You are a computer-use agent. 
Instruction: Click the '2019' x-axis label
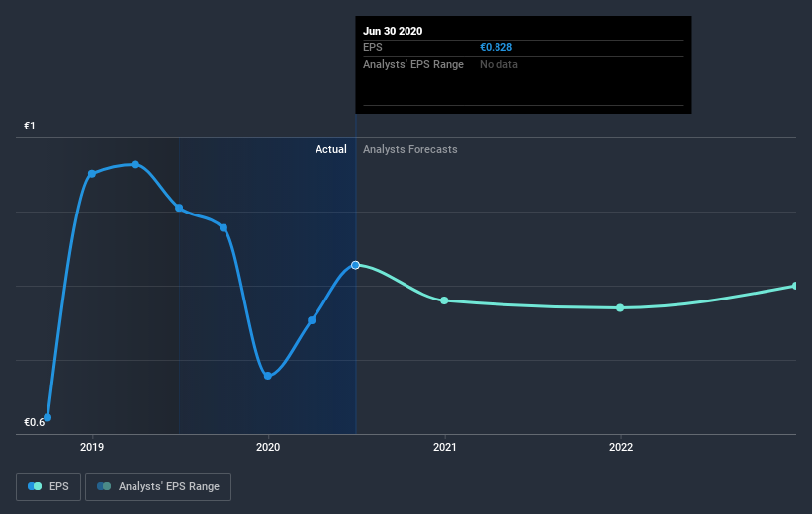pos(92,447)
